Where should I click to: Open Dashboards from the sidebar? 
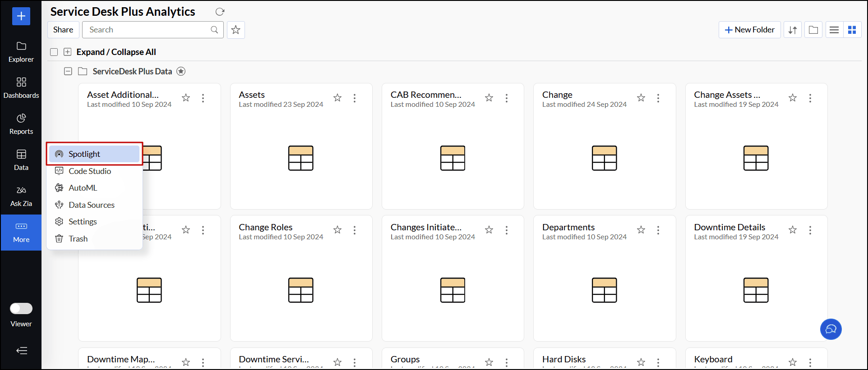coord(21,88)
